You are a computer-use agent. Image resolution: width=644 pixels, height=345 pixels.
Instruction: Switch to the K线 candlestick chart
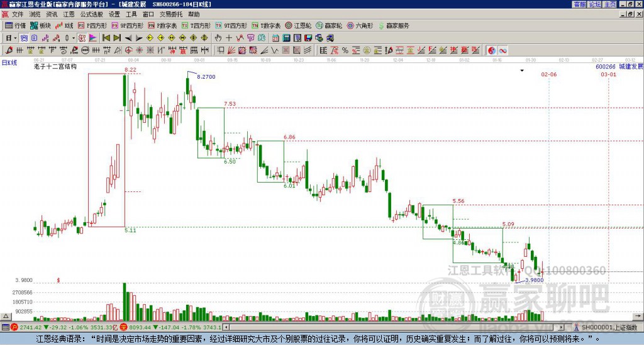click(x=64, y=25)
